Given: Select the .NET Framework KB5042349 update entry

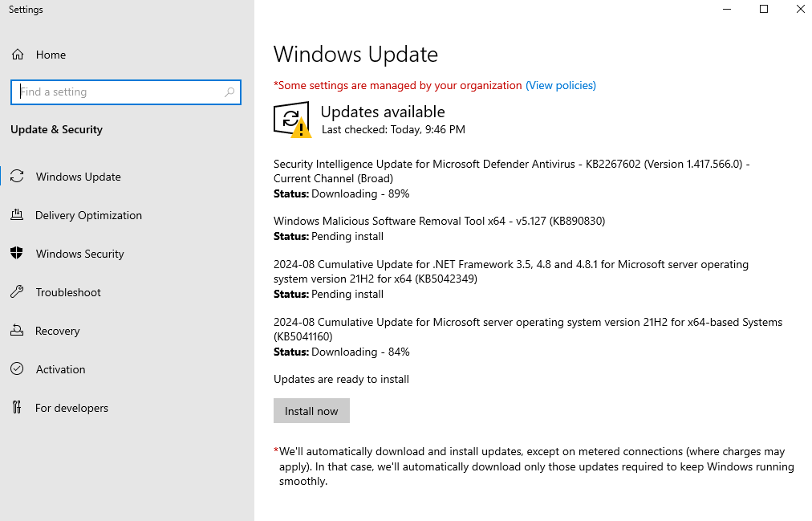Looking at the screenshot, I should click(510, 271).
